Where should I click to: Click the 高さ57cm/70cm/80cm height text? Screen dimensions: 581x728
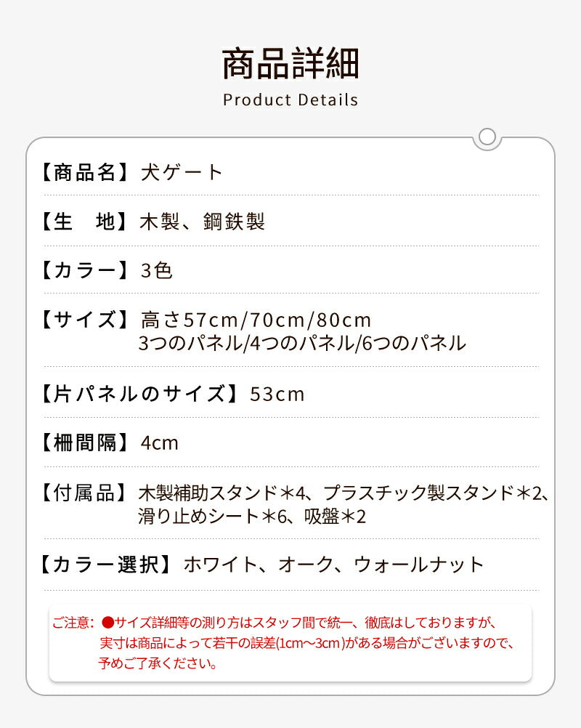[x=256, y=320]
